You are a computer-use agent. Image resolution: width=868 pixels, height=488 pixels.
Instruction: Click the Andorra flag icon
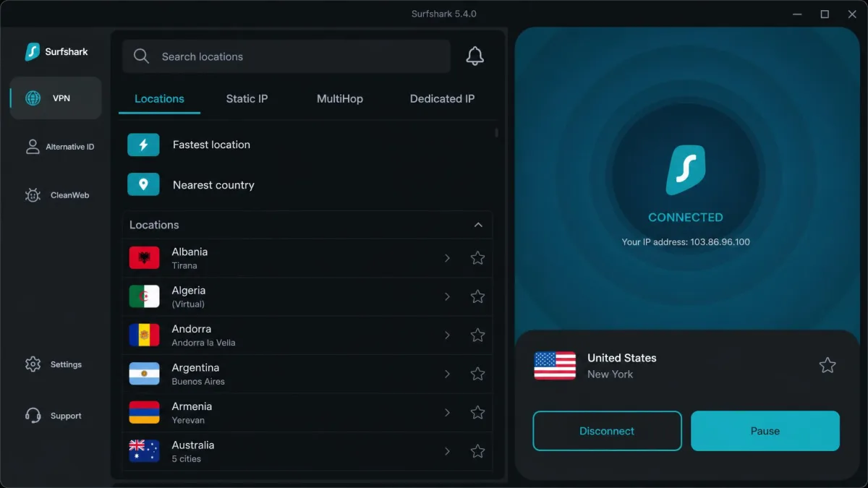144,335
